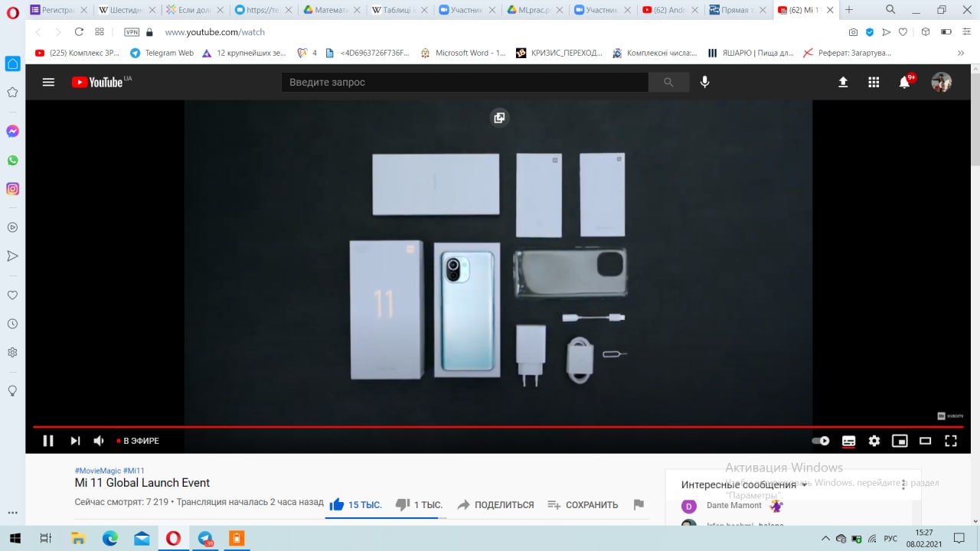
Task: Click Dante Mamont chat message
Action: point(733,506)
